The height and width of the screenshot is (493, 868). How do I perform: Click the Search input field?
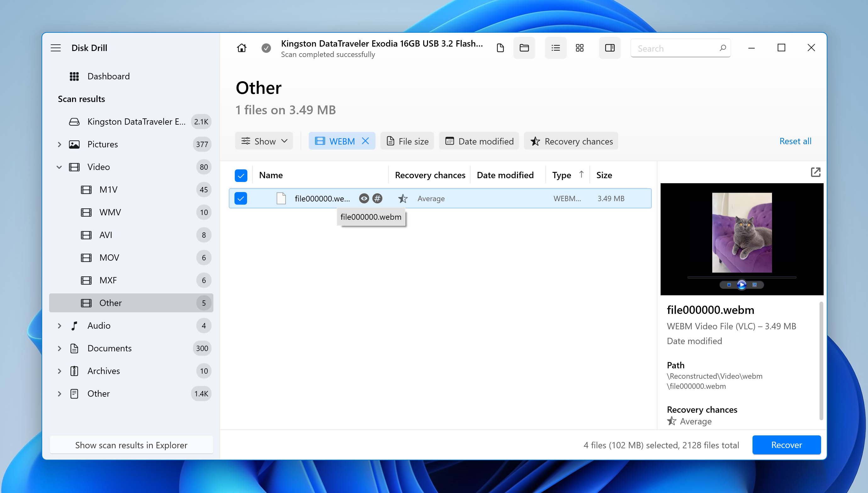(x=680, y=48)
